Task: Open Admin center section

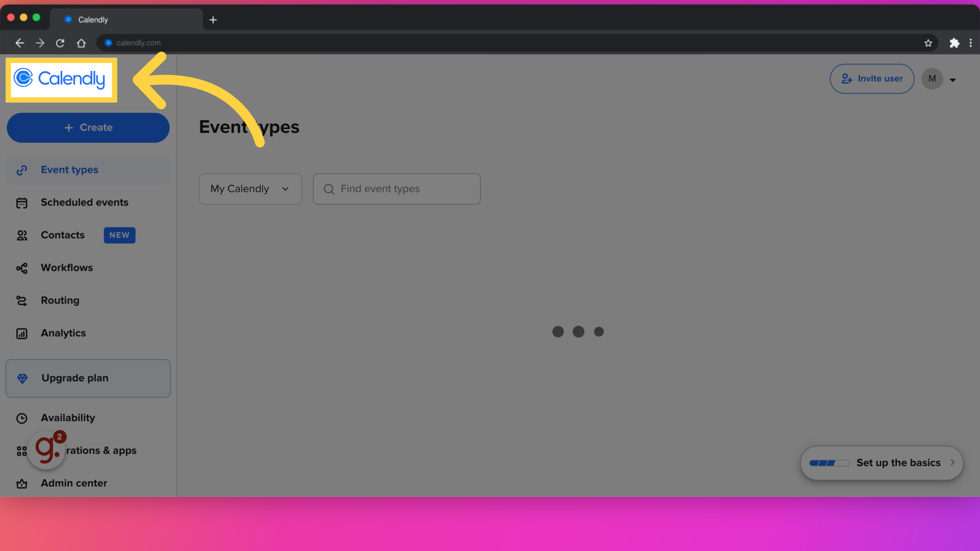Action: [x=73, y=483]
